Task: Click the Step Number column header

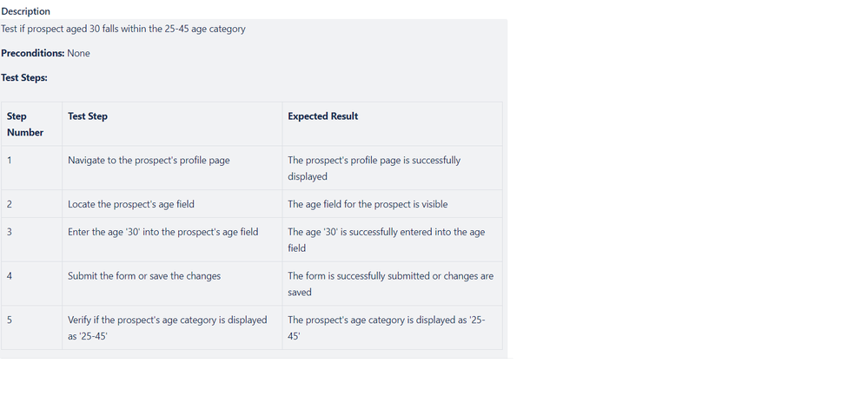Action: tap(31, 124)
